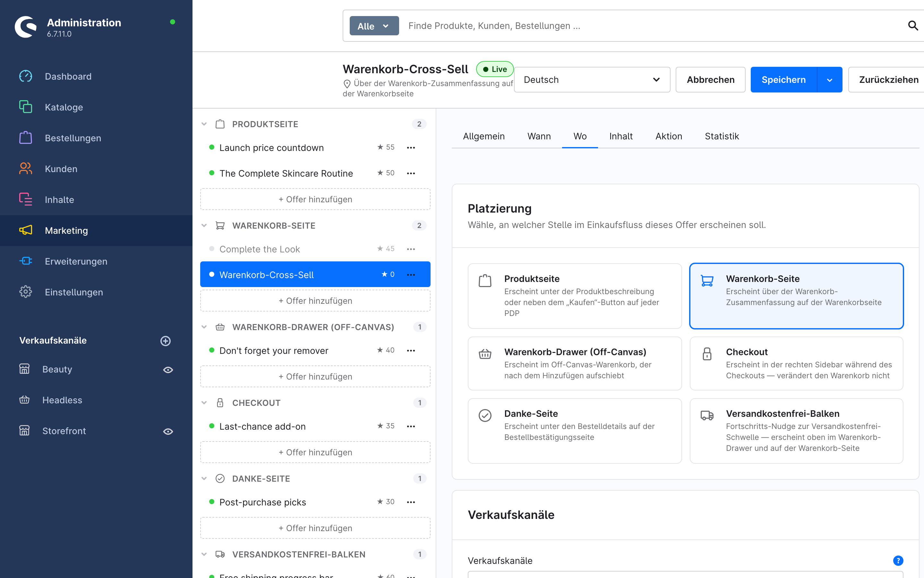
Task: Select Checkout placement card
Action: tap(797, 363)
